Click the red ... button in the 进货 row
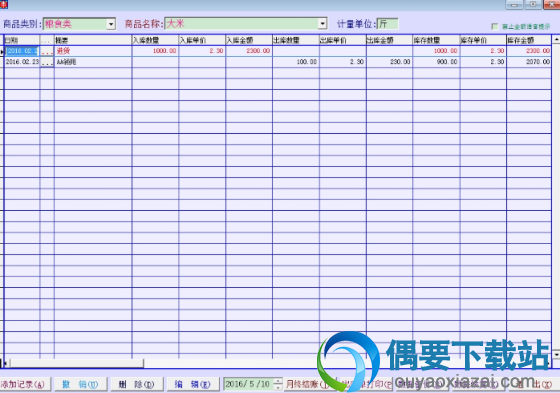 coord(47,51)
